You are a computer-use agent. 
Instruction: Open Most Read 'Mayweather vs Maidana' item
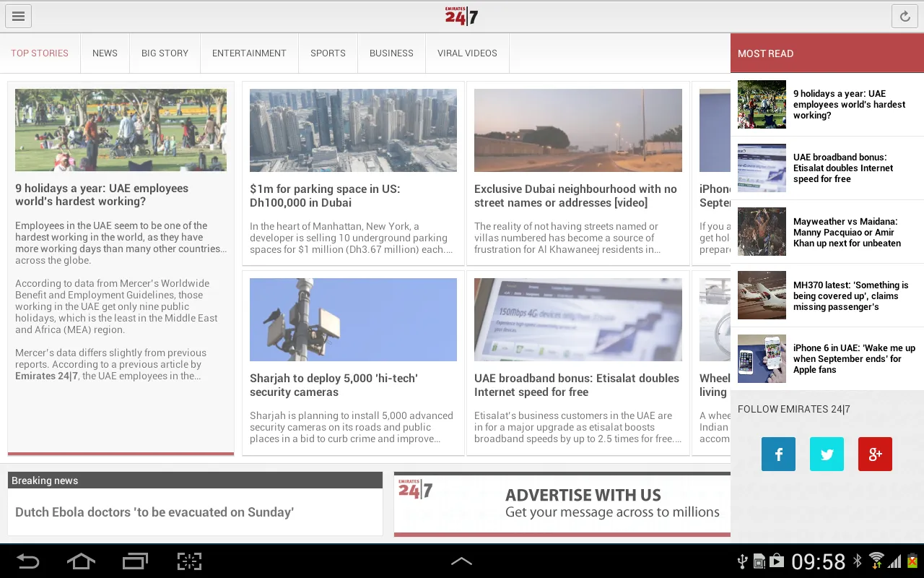point(827,232)
